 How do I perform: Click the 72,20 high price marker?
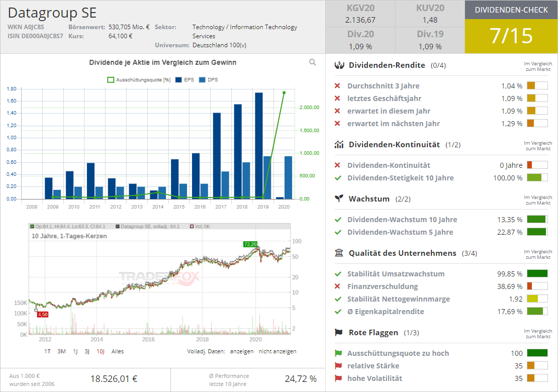250,244
